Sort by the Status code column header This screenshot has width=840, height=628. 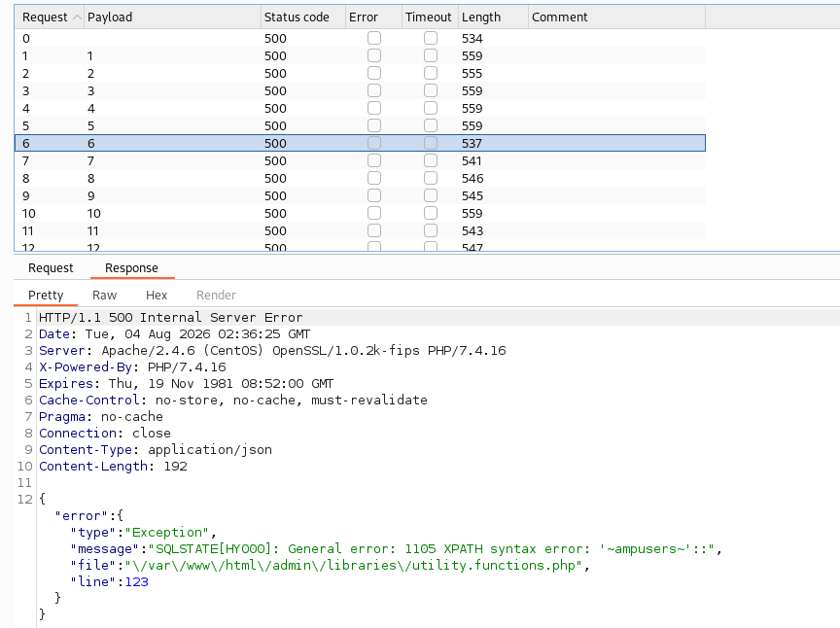[302, 17]
